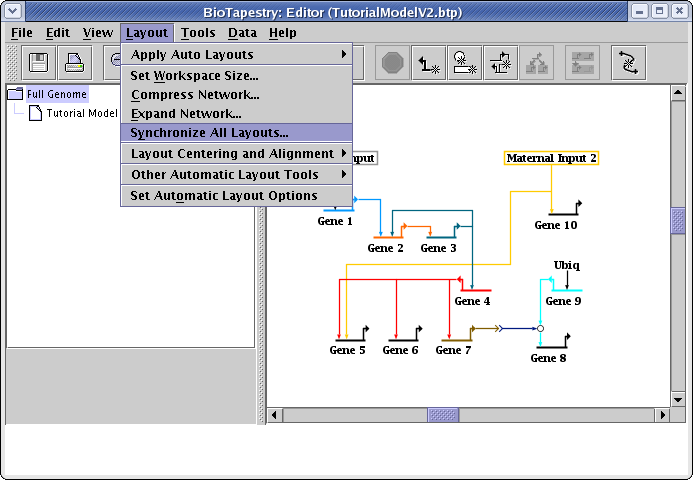Choose Compress Network menu item
The width and height of the screenshot is (693, 480).
[x=195, y=95]
